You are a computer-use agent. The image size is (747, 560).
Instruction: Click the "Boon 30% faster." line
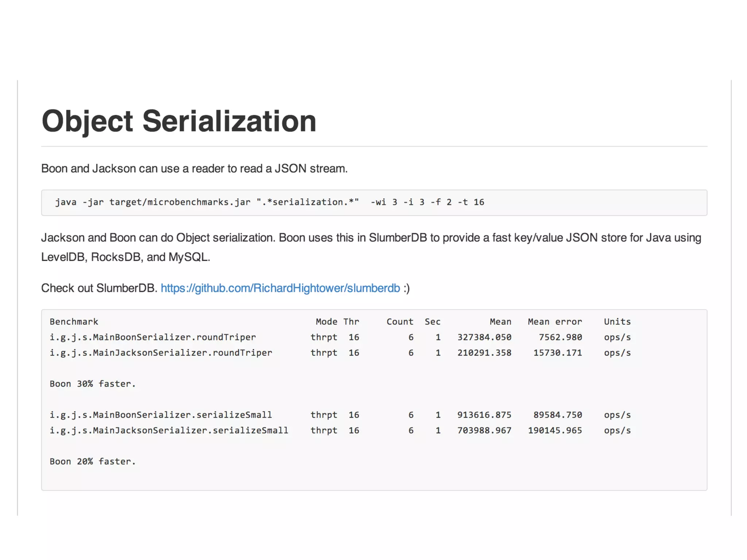pyautogui.click(x=93, y=384)
